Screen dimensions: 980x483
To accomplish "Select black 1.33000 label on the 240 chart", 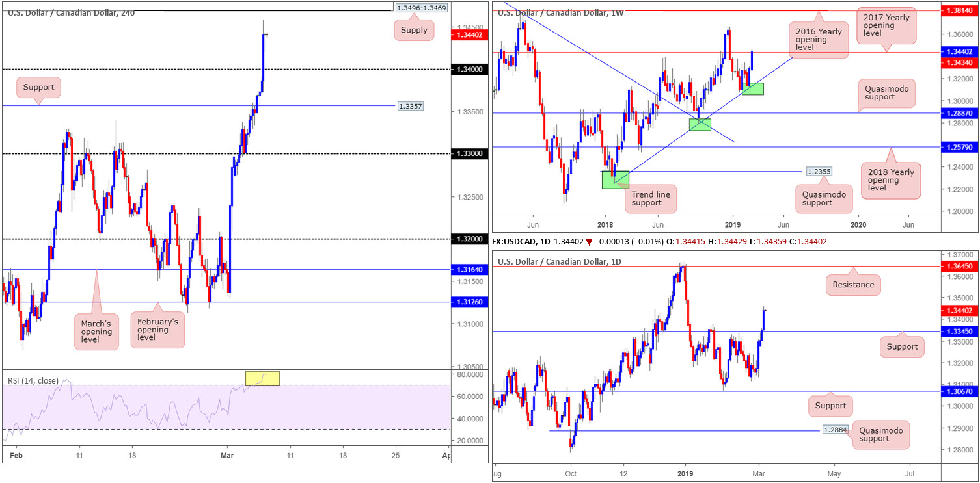I will [469, 154].
